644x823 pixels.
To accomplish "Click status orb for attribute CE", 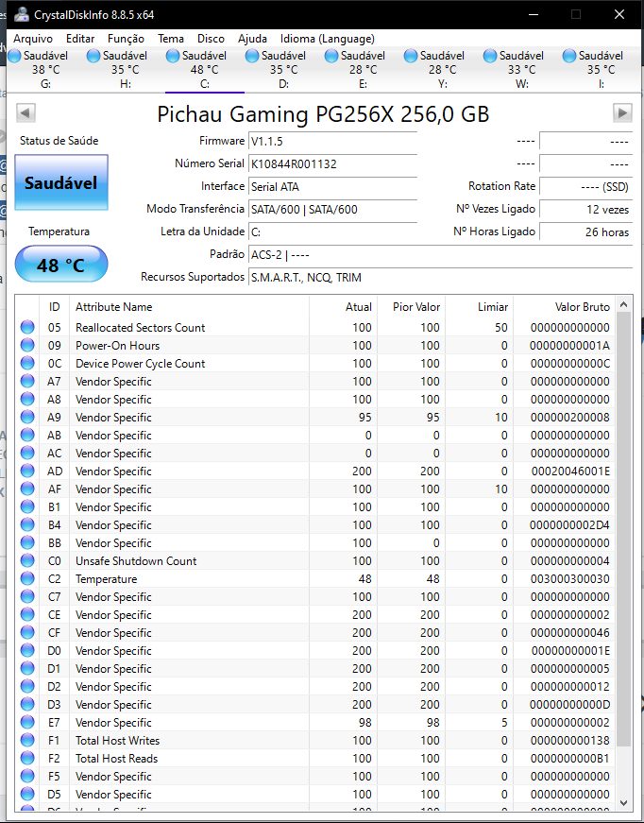I will [27, 614].
